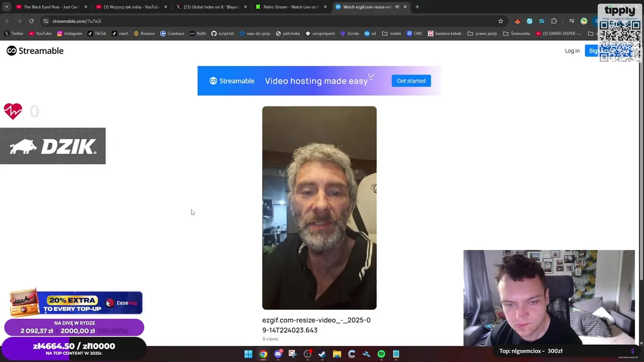The height and width of the screenshot is (362, 644).
Task: Open the songrequest bookmark
Action: (320, 34)
